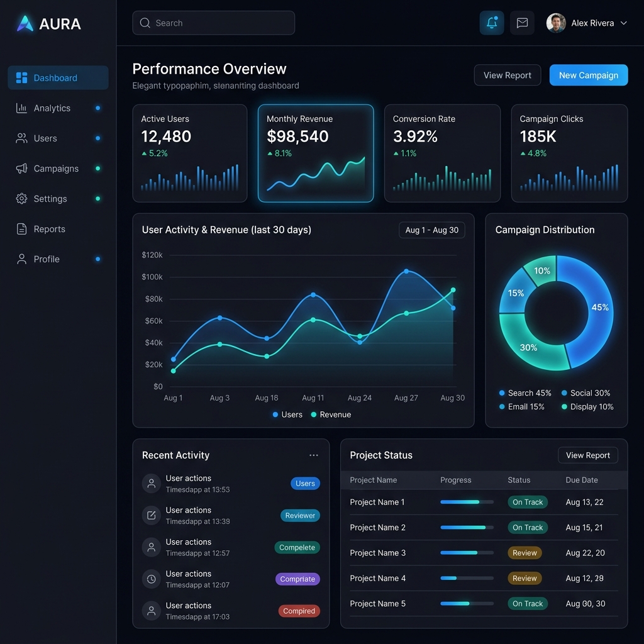This screenshot has height=644, width=644.
Task: Click the Search input field
Action: point(214,23)
